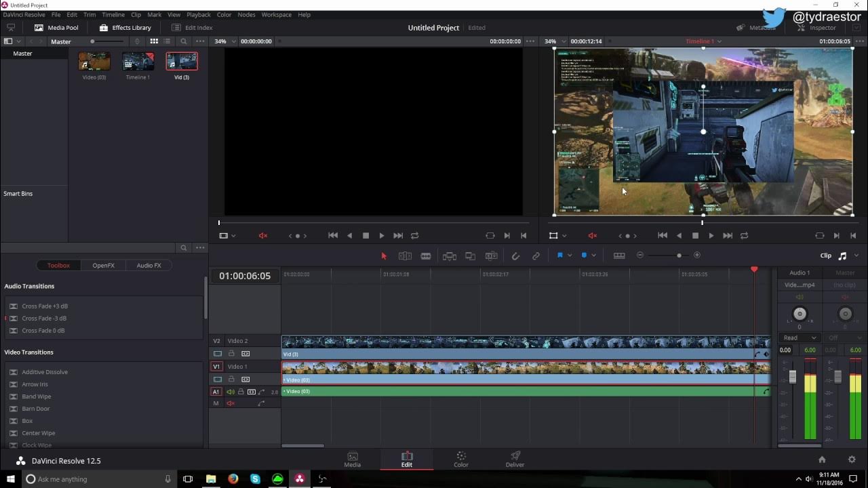
Task: Toggle loop in the timeline viewer
Action: pyautogui.click(x=744, y=236)
